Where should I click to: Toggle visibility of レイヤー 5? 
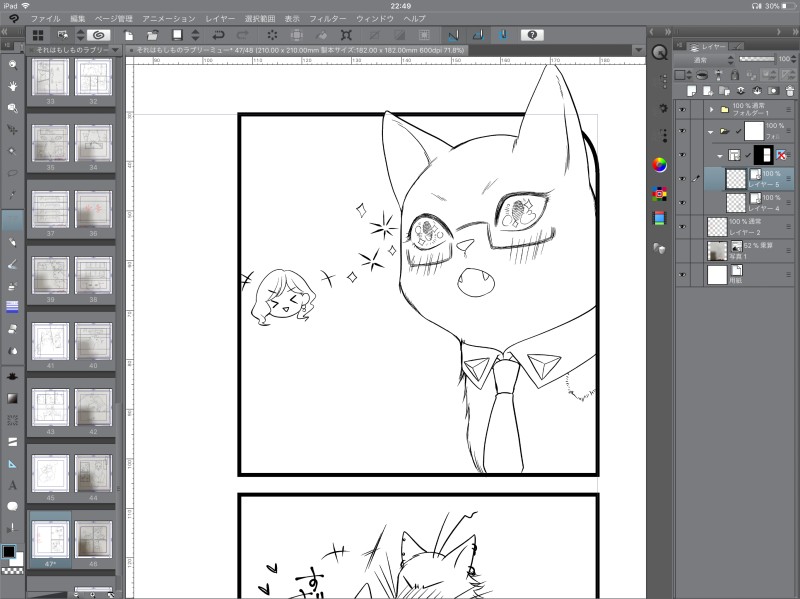click(682, 179)
